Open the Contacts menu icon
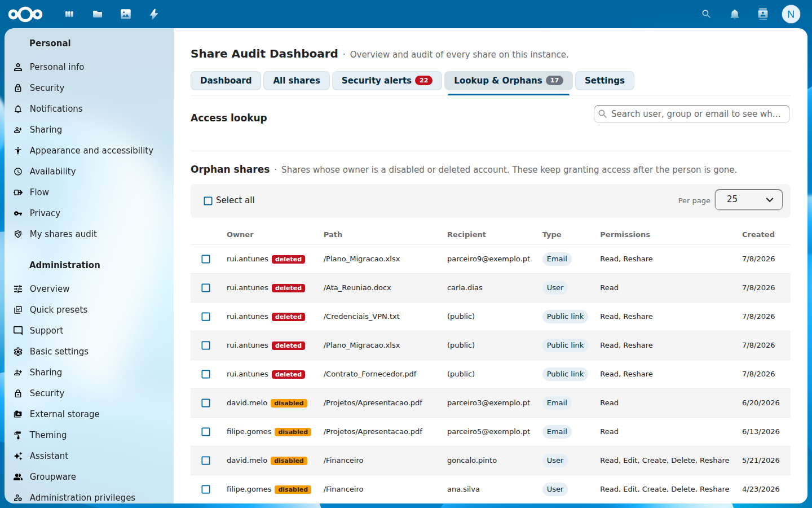812x508 pixels. tap(762, 14)
